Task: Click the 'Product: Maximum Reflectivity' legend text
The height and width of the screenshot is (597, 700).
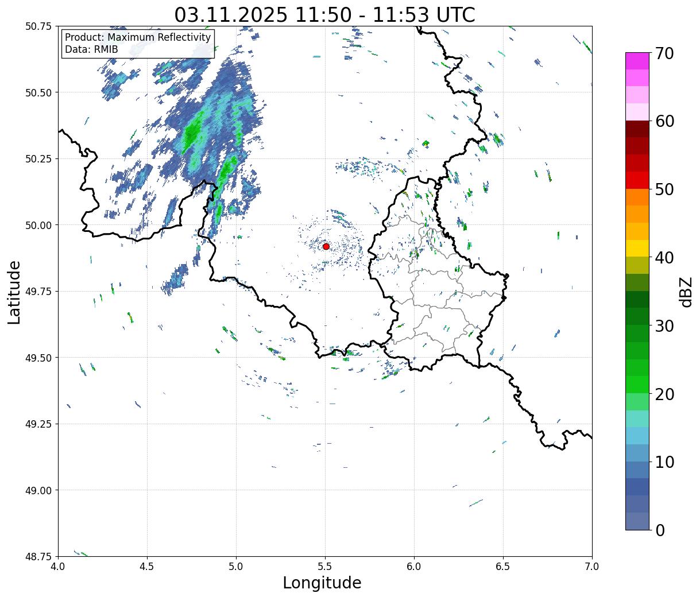Action: click(138, 37)
